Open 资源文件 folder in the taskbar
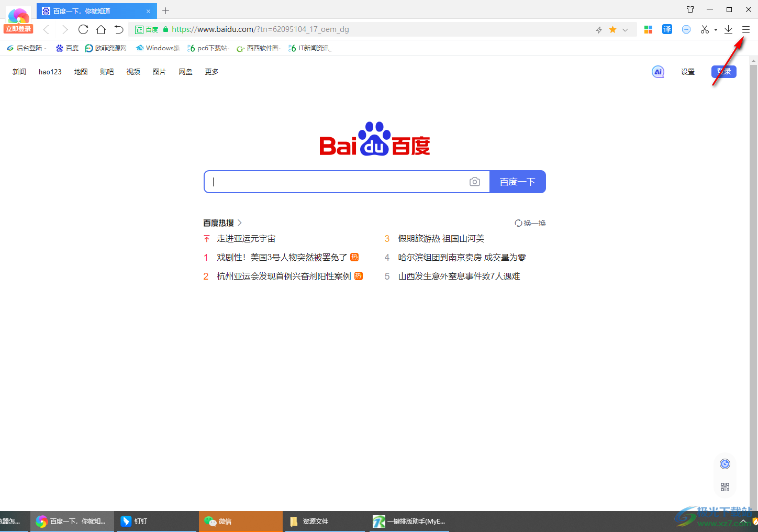Image resolution: width=758 pixels, height=532 pixels. tap(325, 521)
